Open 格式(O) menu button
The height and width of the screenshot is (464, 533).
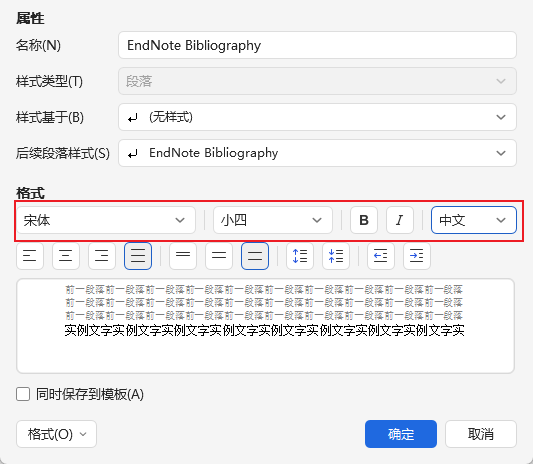[x=56, y=434]
